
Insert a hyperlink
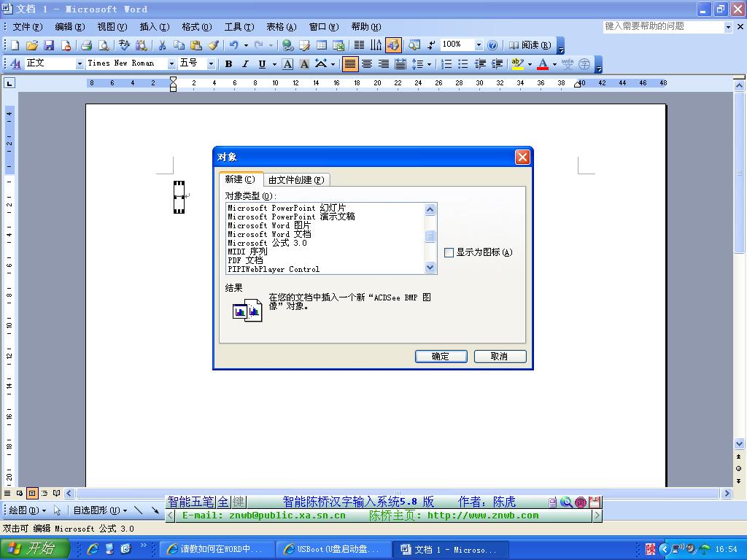click(287, 45)
